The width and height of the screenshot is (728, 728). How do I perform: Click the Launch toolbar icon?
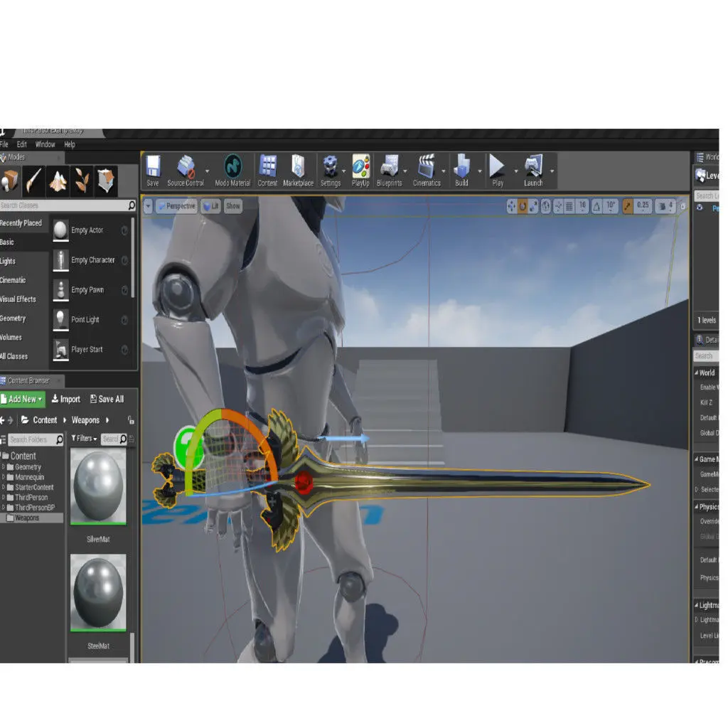(533, 171)
